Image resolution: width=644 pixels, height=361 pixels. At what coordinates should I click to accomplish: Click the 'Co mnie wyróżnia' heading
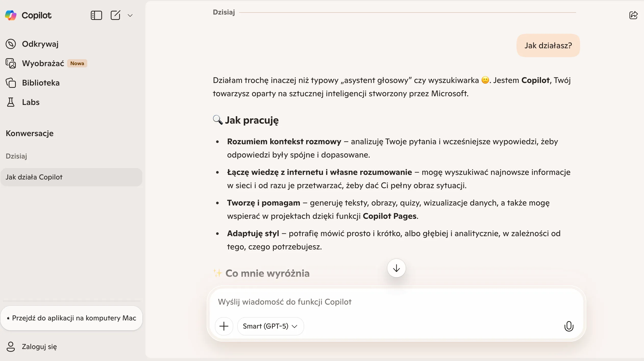point(267,273)
